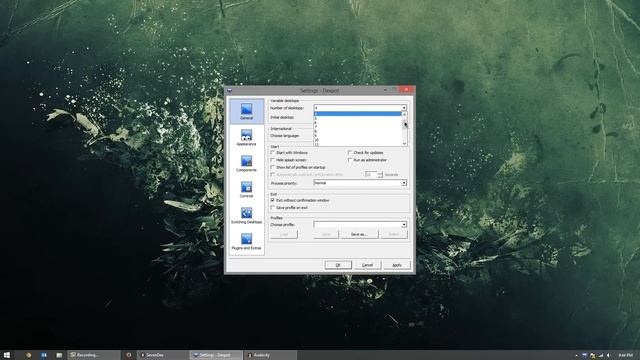Enable Save profile on exit
The image size is (640, 360).
tap(289, 208)
